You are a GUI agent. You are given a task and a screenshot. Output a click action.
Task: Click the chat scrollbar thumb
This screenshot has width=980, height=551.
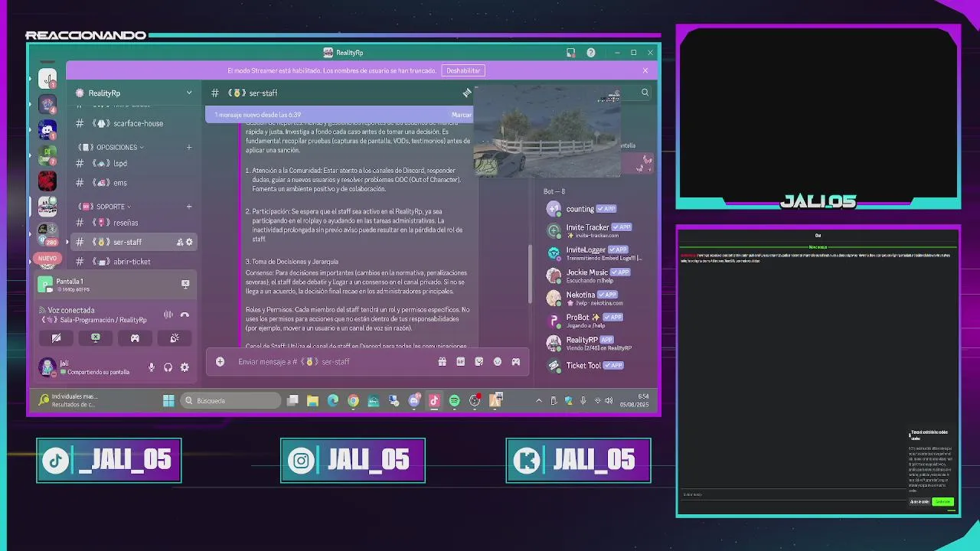point(530,273)
